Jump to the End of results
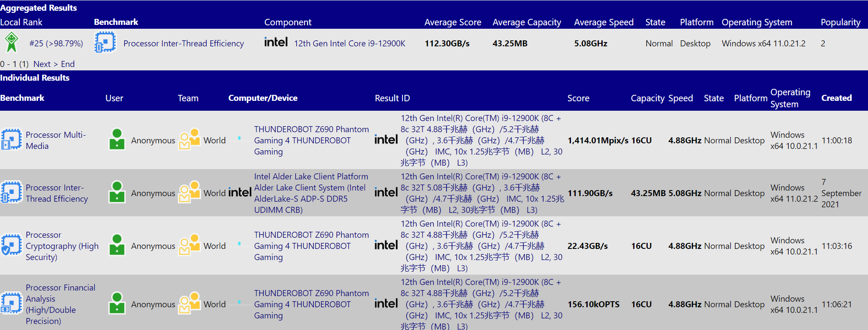Screen dimensions: 868x330 tap(68, 64)
